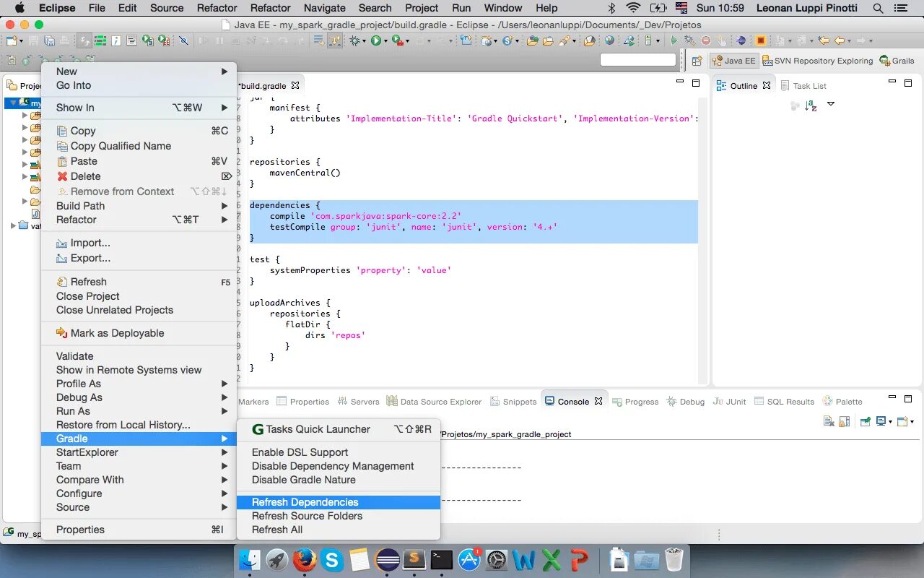Click Refresh All in Gradle submenu
The width and height of the screenshot is (924, 578).
tap(338, 530)
